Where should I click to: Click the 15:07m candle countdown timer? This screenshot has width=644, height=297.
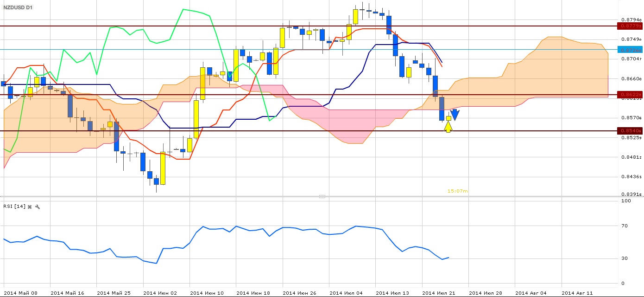click(457, 191)
